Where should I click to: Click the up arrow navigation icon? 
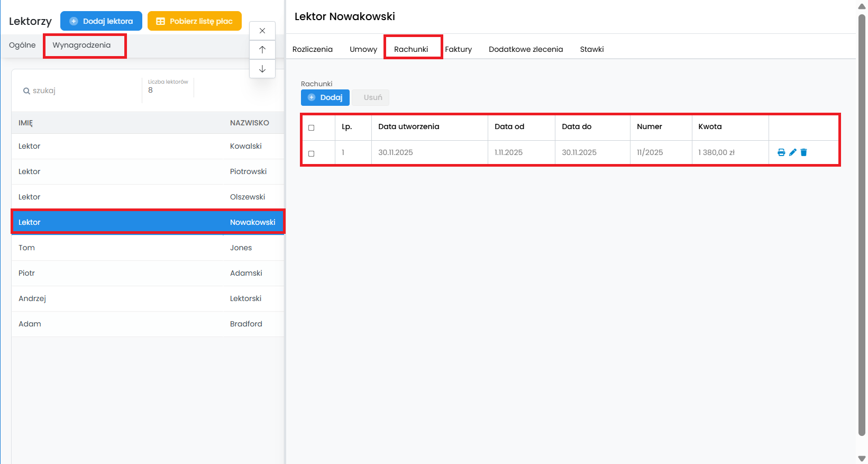262,50
